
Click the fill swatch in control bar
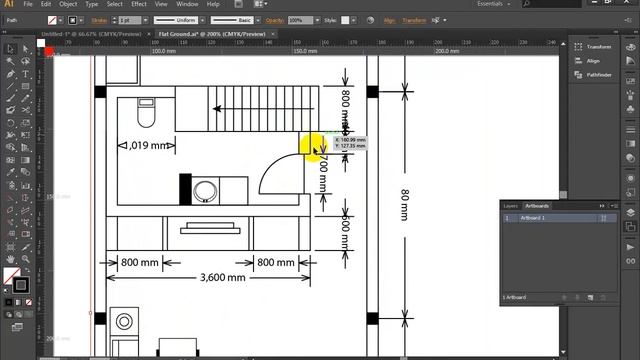tap(52, 20)
